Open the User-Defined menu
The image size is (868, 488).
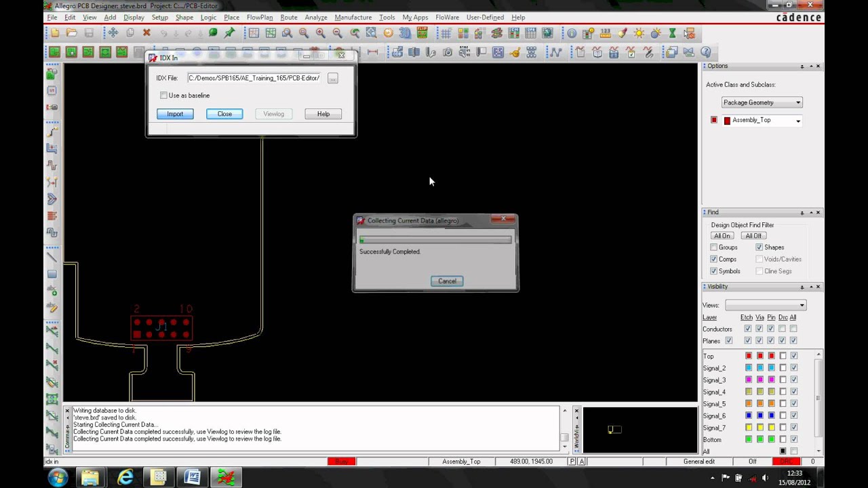pyautogui.click(x=485, y=17)
